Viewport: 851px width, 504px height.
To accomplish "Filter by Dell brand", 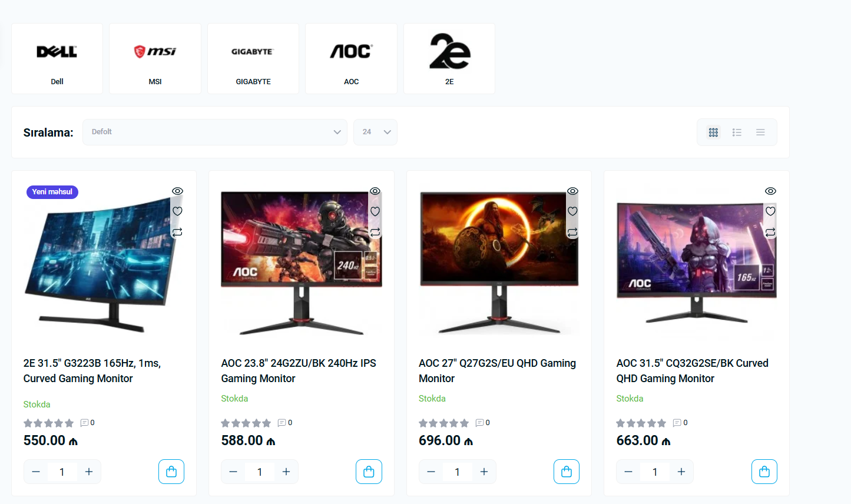I will [57, 58].
